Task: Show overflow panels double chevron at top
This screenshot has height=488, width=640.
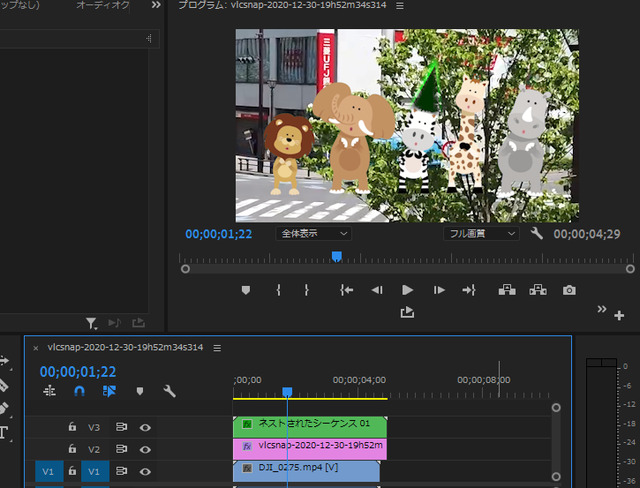Action: (156, 5)
